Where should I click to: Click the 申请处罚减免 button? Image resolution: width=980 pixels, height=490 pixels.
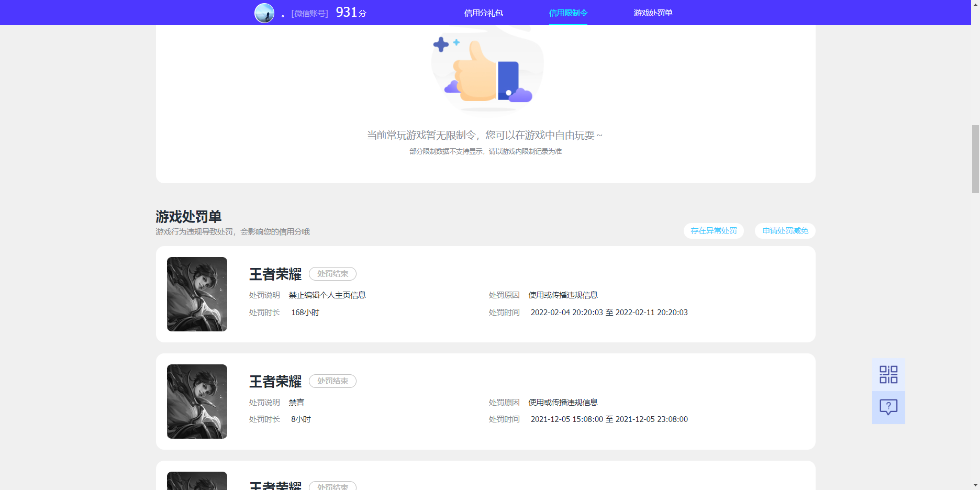[785, 231]
